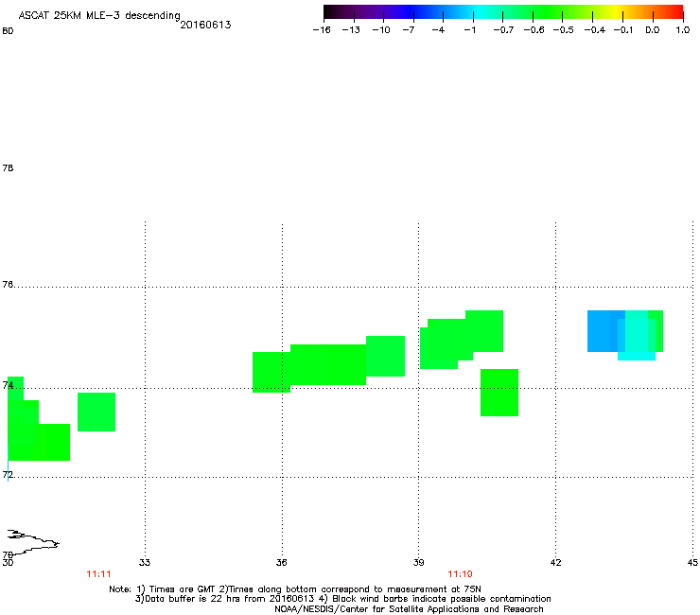This screenshot has width=700, height=615.
Task: Click the colorbar tick label -7
Action: pos(409,30)
